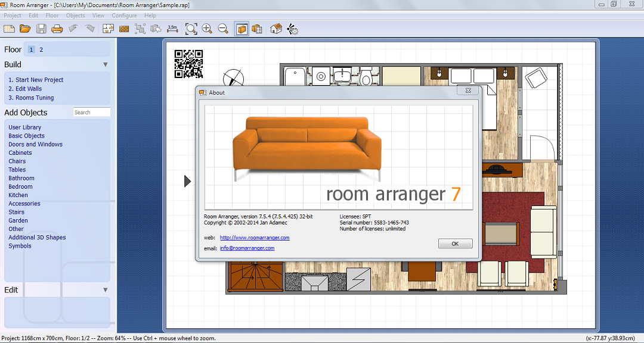
Task: Click the Serial number text in About
Action: [374, 223]
